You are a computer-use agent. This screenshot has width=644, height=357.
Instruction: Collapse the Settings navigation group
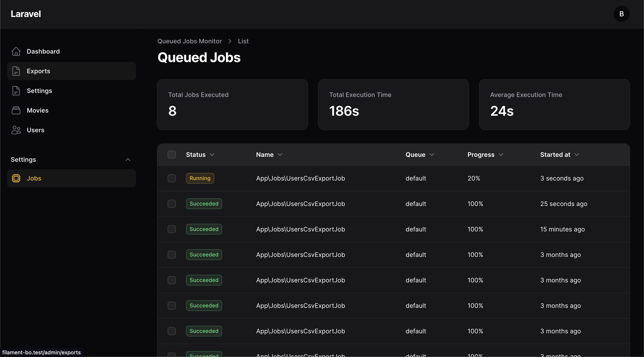point(128,160)
